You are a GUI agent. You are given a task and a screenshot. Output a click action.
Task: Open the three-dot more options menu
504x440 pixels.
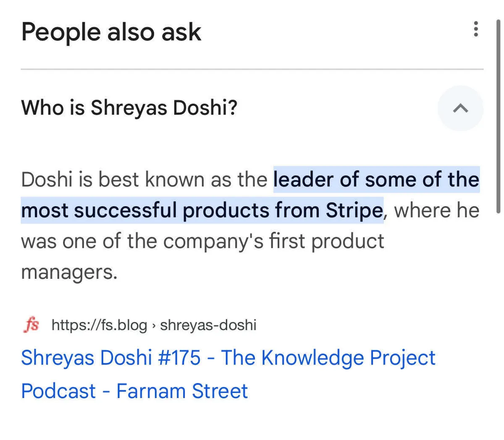[475, 29]
